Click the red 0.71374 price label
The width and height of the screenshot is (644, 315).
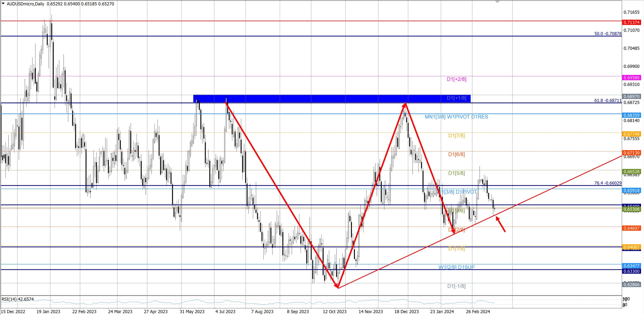click(x=631, y=22)
